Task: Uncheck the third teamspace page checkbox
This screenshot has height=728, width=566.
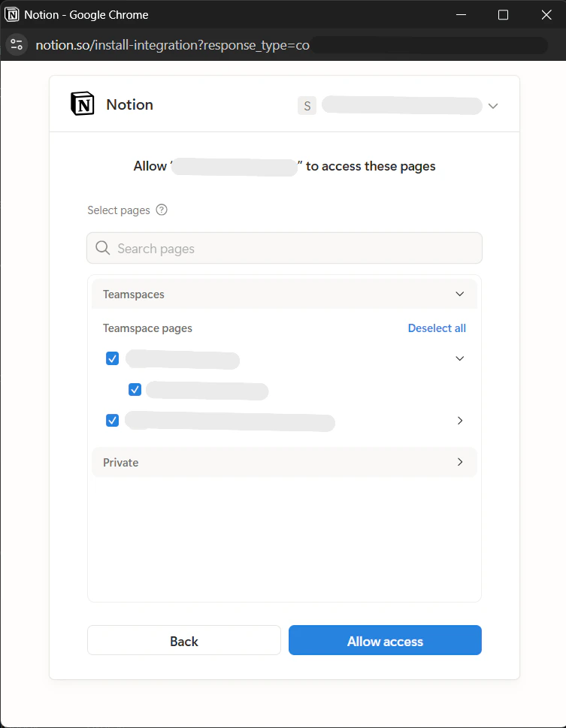Action: pyautogui.click(x=113, y=420)
